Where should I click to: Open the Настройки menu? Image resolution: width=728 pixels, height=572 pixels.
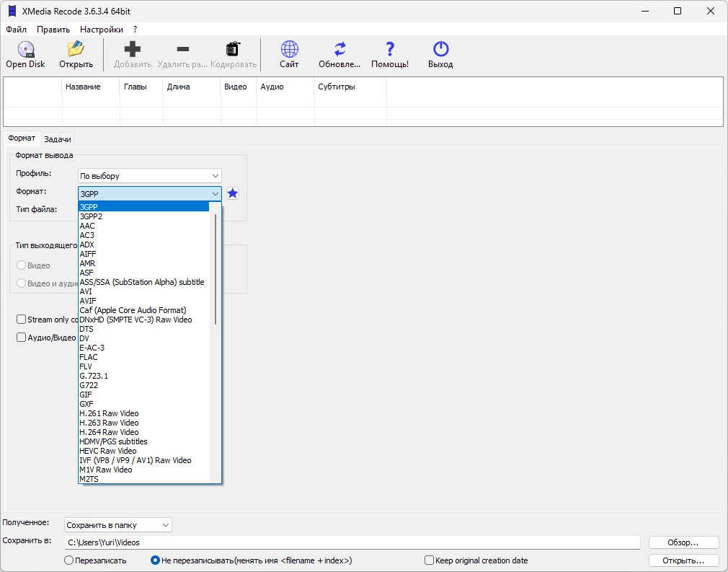102,30
